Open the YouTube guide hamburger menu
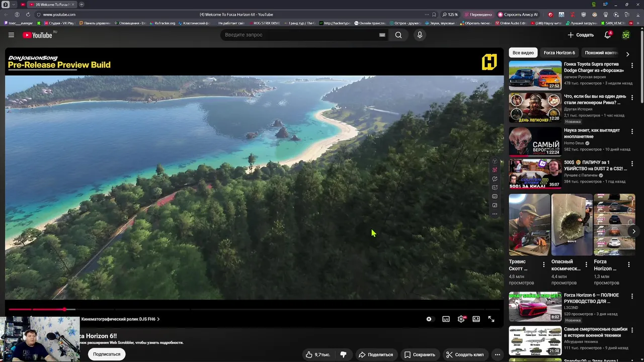Image resolution: width=644 pixels, height=362 pixels. coord(11,35)
